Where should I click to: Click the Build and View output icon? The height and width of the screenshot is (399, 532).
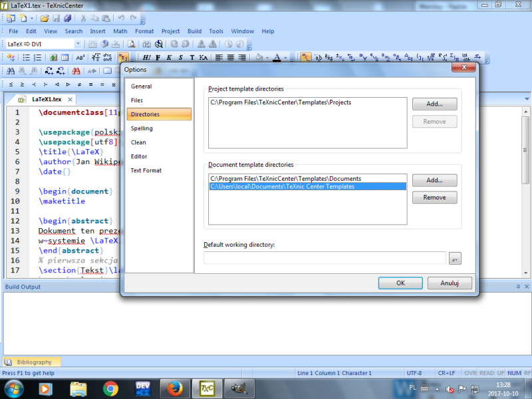coord(159,44)
